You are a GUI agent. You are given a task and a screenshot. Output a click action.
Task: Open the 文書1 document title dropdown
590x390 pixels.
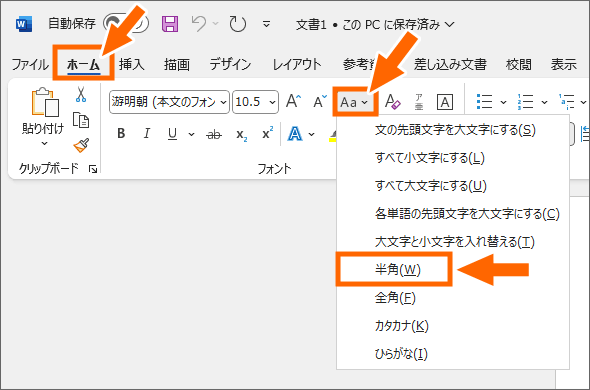[x=449, y=25]
